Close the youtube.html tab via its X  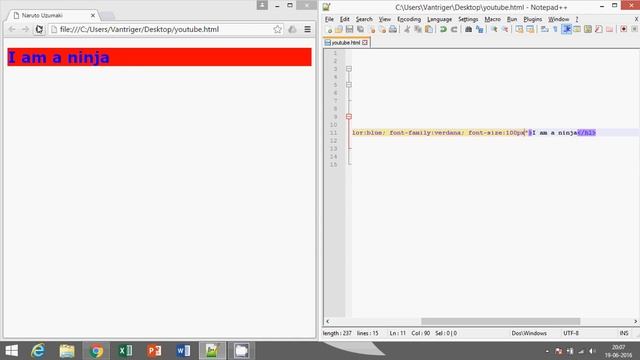pyautogui.click(x=365, y=42)
